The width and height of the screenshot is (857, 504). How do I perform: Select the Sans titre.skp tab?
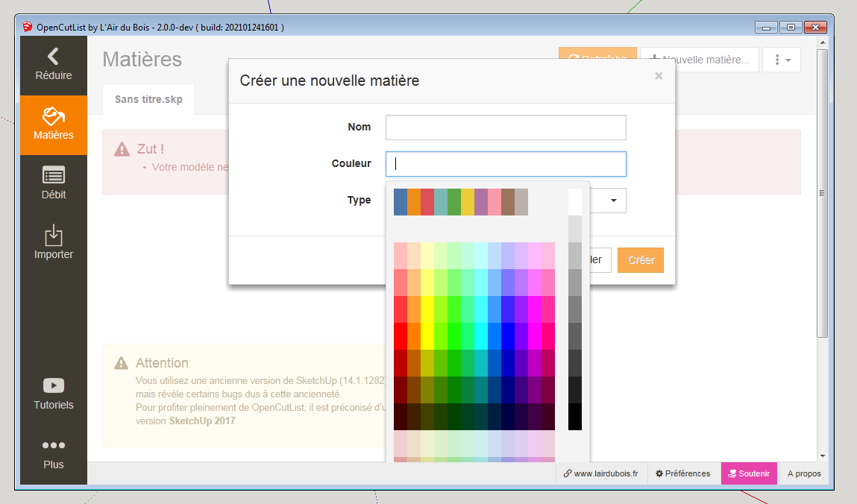pos(148,99)
